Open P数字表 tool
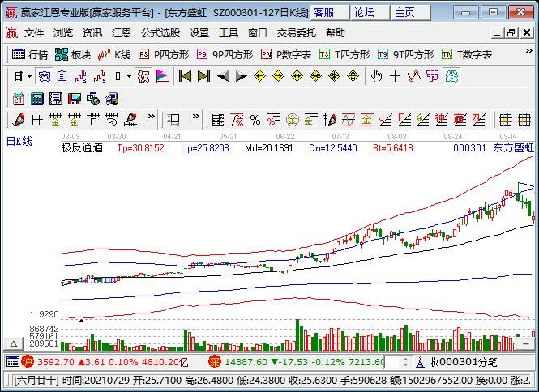Viewport: 539px width, 392px height. click(286, 54)
